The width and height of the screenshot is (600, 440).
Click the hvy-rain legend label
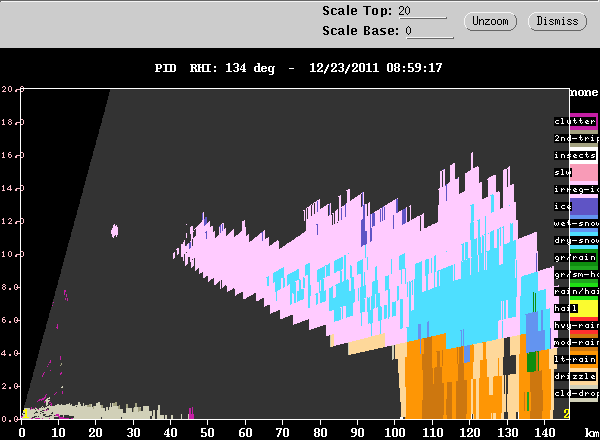[576, 325]
